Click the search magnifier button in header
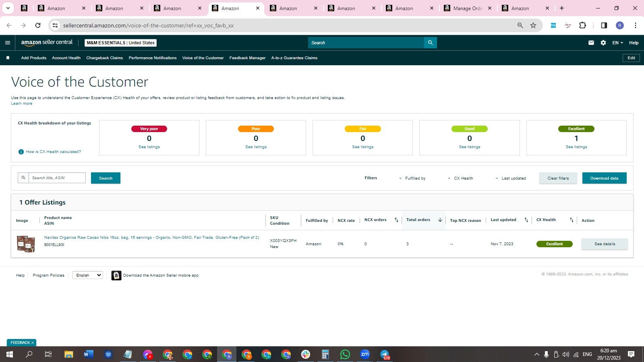 (430, 43)
